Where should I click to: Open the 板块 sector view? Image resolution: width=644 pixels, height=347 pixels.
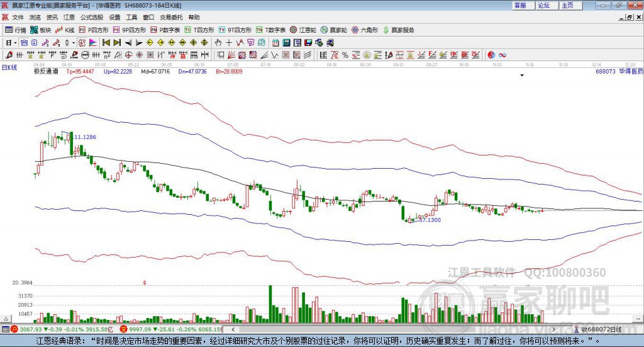tap(42, 30)
